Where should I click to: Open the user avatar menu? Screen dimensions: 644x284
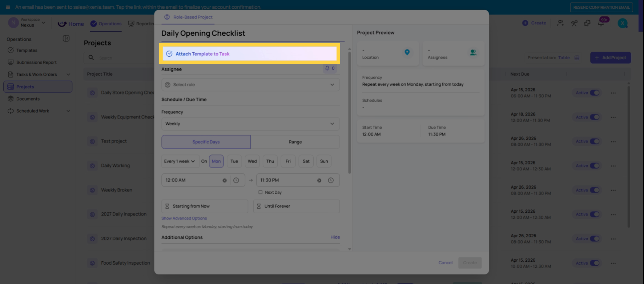[623, 23]
